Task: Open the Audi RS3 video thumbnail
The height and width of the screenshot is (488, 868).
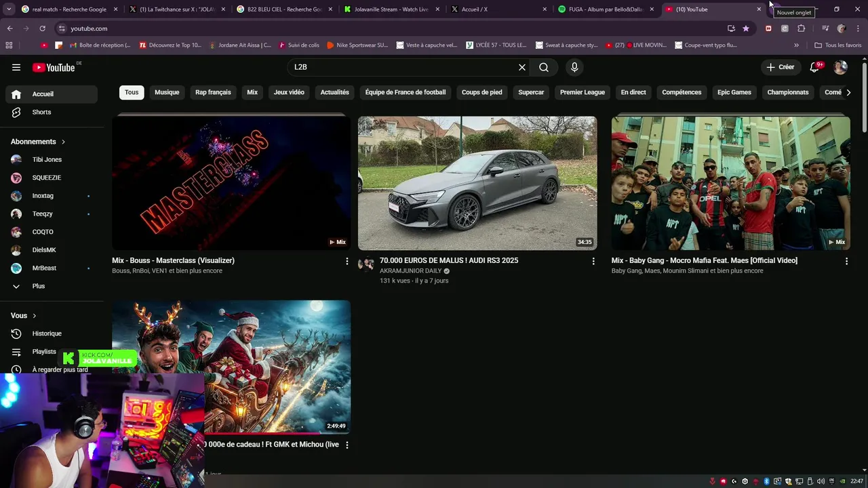Action: coord(477,183)
